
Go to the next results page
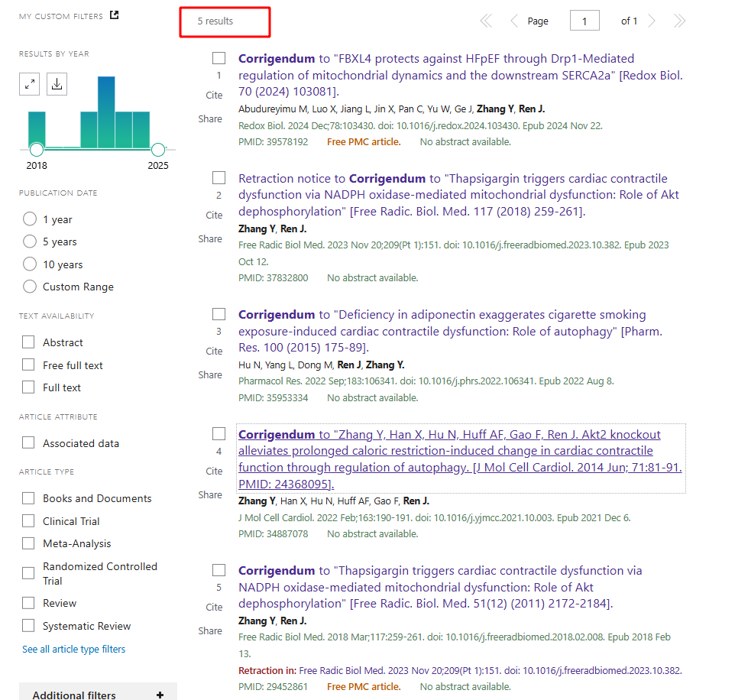tap(652, 21)
